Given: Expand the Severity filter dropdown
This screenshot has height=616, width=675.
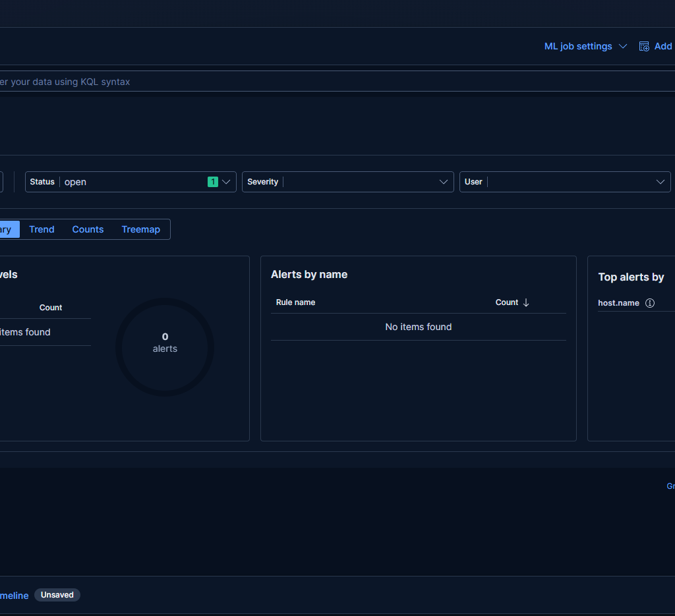Looking at the screenshot, I should tap(348, 182).
